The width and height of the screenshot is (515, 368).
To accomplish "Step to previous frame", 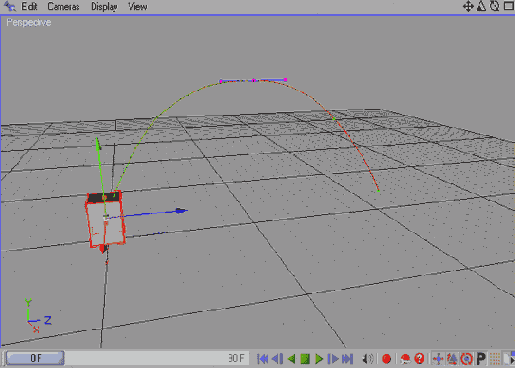I will pyautogui.click(x=277, y=359).
